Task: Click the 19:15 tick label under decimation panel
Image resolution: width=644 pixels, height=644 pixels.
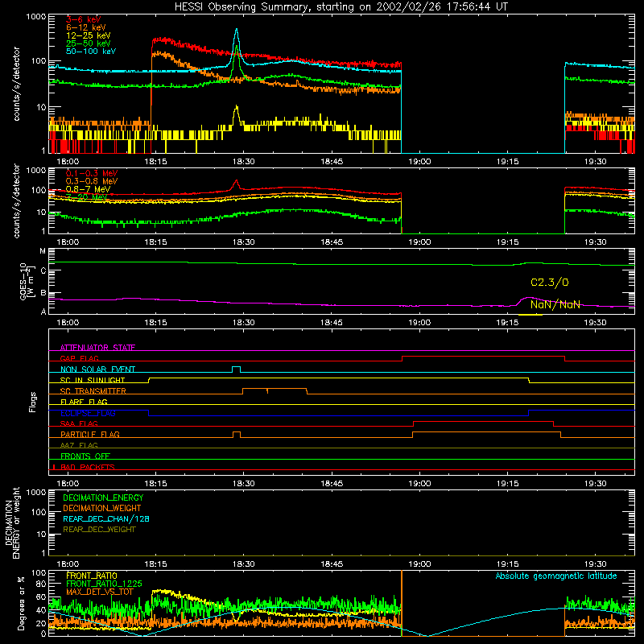Action: pos(507,564)
